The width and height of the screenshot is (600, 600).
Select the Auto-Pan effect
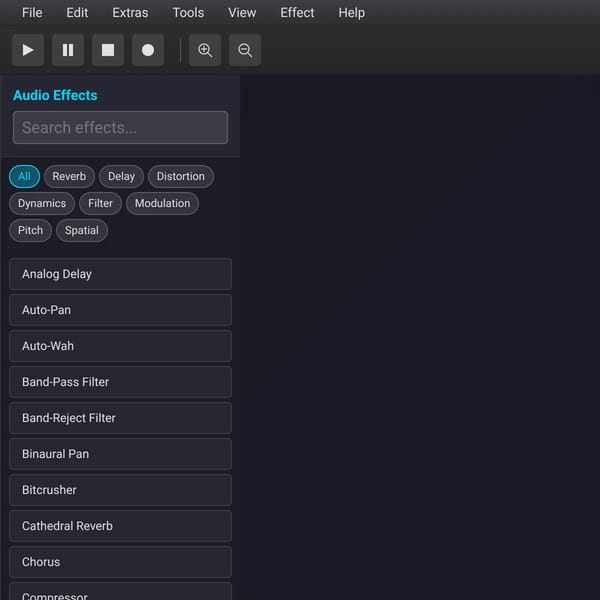pyautogui.click(x=120, y=310)
